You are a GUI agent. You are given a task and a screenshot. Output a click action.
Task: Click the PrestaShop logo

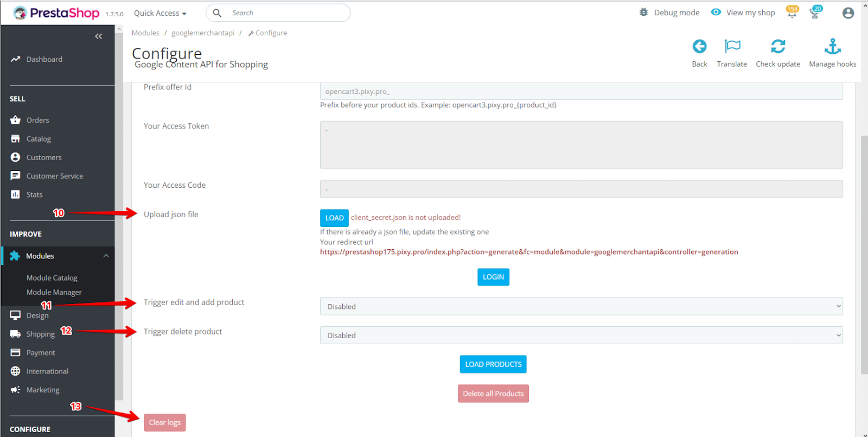point(56,13)
